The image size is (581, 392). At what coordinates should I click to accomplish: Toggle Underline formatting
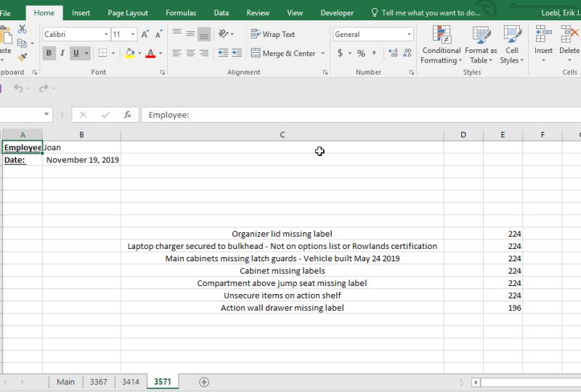click(x=76, y=53)
